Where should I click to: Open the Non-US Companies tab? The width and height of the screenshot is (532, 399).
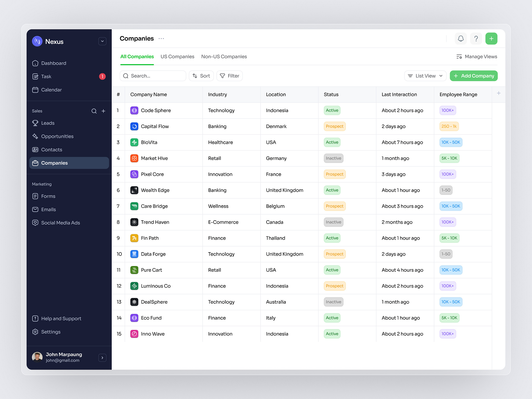click(224, 56)
